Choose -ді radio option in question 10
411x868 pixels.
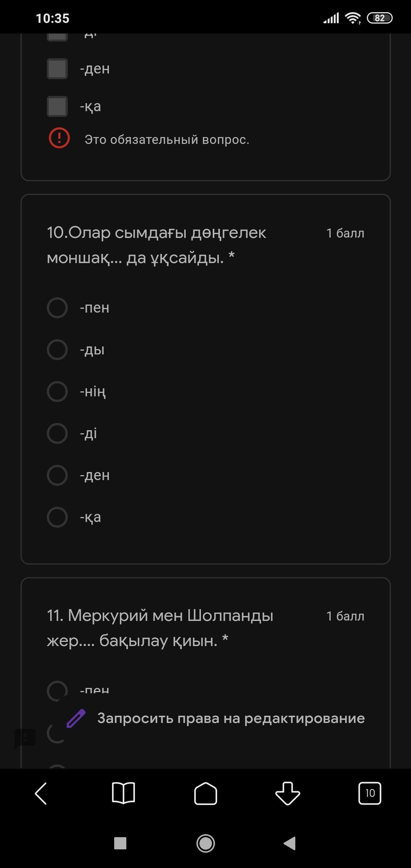tap(57, 433)
